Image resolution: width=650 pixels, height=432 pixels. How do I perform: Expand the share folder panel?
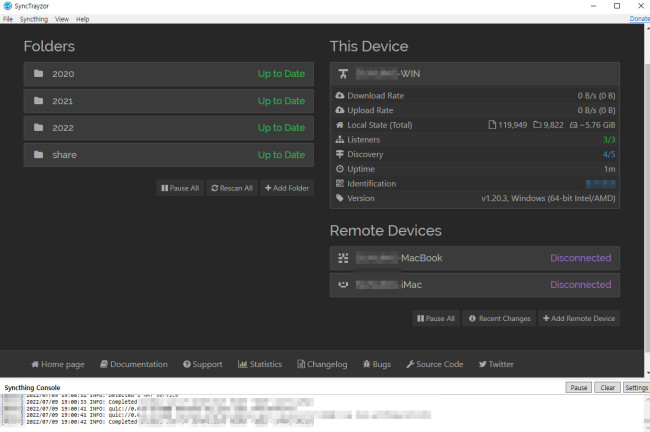click(169, 155)
